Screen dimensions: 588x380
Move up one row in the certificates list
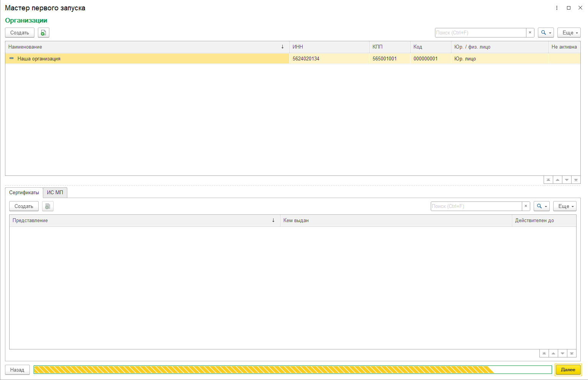[553, 354]
